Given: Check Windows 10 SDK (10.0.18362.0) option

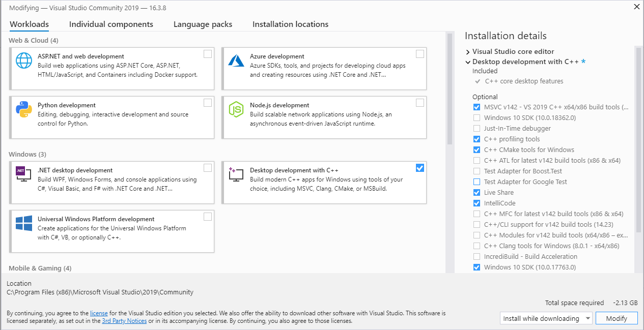Looking at the screenshot, I should pyautogui.click(x=477, y=118).
